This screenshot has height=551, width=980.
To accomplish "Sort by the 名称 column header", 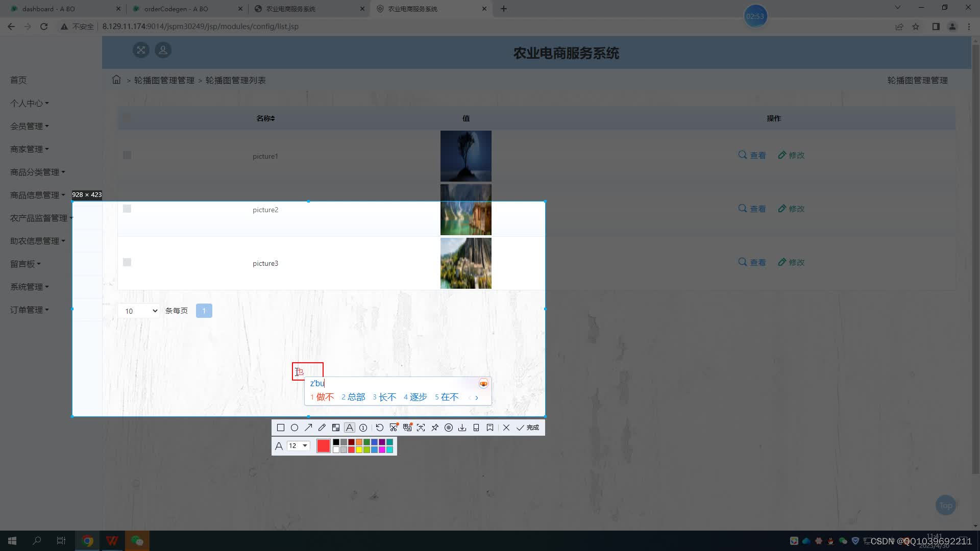I will pyautogui.click(x=265, y=118).
